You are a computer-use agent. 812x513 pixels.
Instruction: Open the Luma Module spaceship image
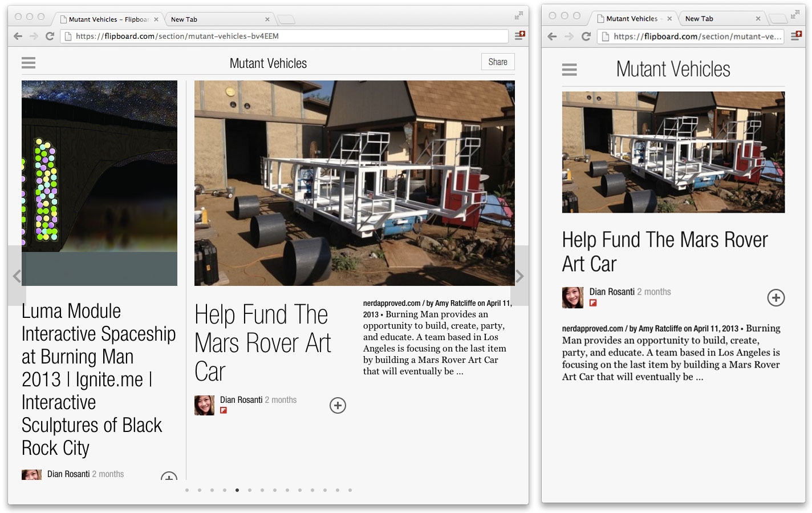[99, 183]
